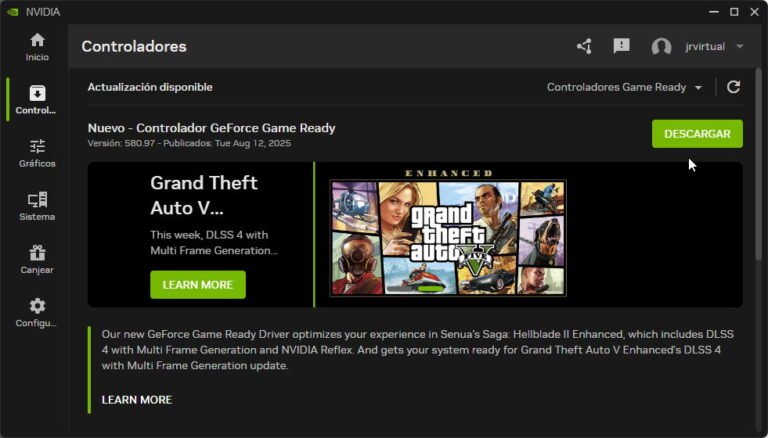Click the Actualización disponible label
768x438 pixels.
point(150,87)
